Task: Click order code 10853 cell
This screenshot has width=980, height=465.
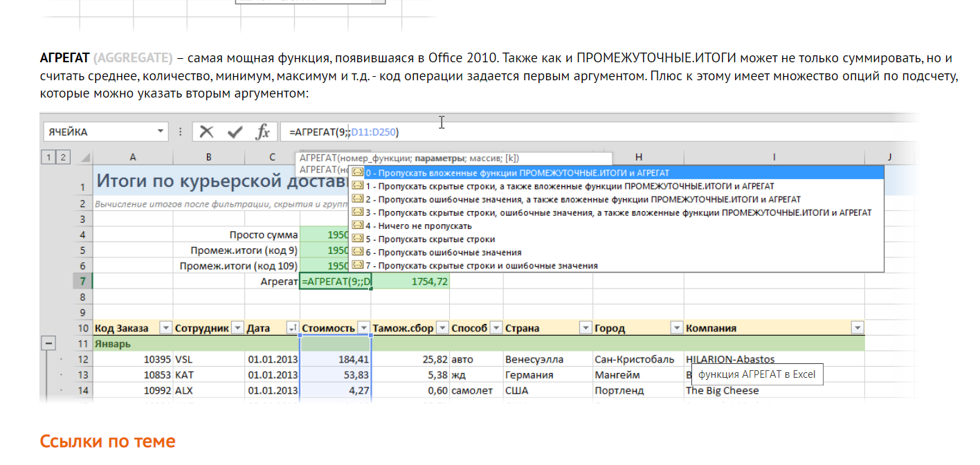Action: (x=132, y=374)
